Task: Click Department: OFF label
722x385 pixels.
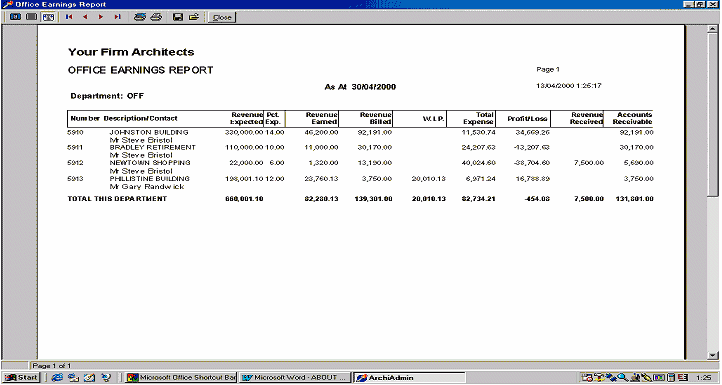Action: click(x=107, y=96)
